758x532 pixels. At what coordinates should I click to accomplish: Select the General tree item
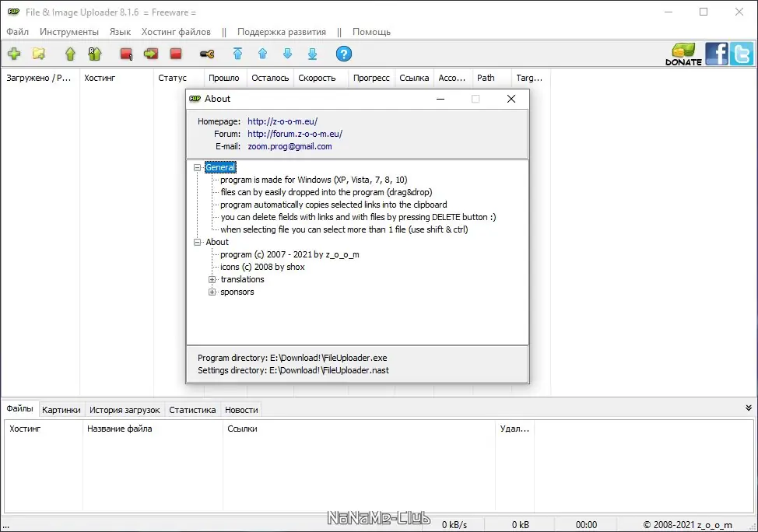(220, 168)
